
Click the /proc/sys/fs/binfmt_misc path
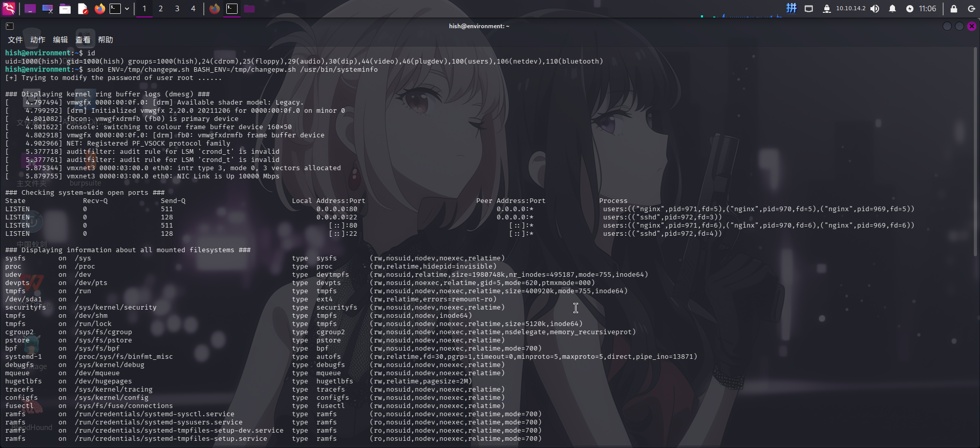[124, 356]
